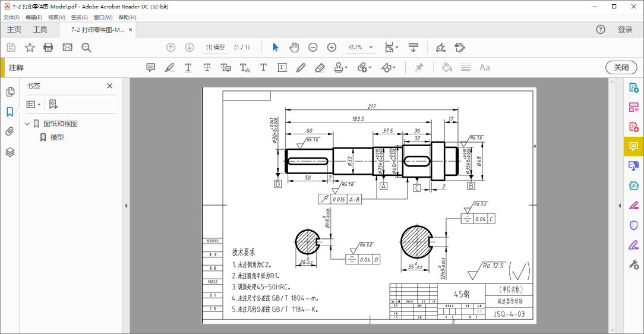Open the color fill picker
Viewport: 644px width, 334px height.
coord(447,68)
